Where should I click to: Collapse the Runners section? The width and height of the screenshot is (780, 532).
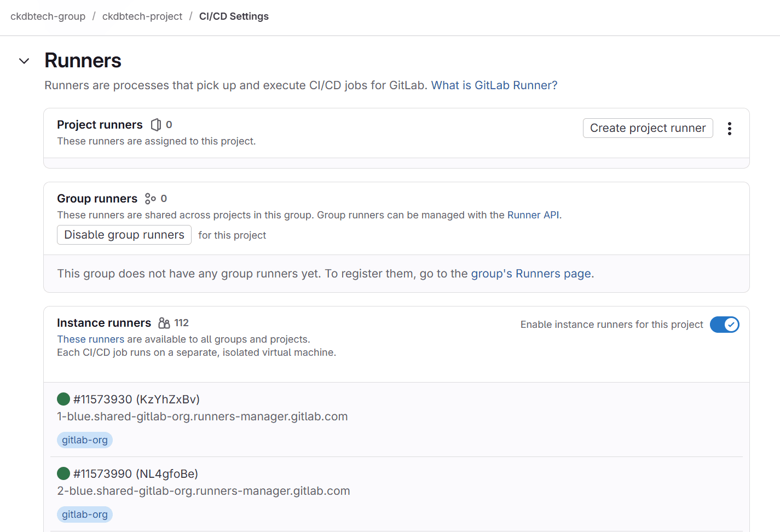(24, 61)
